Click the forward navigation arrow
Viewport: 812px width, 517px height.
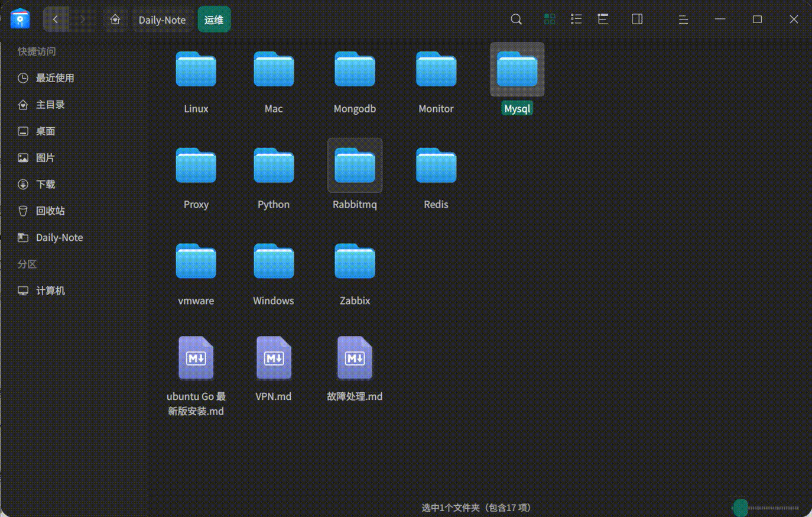tap(82, 20)
